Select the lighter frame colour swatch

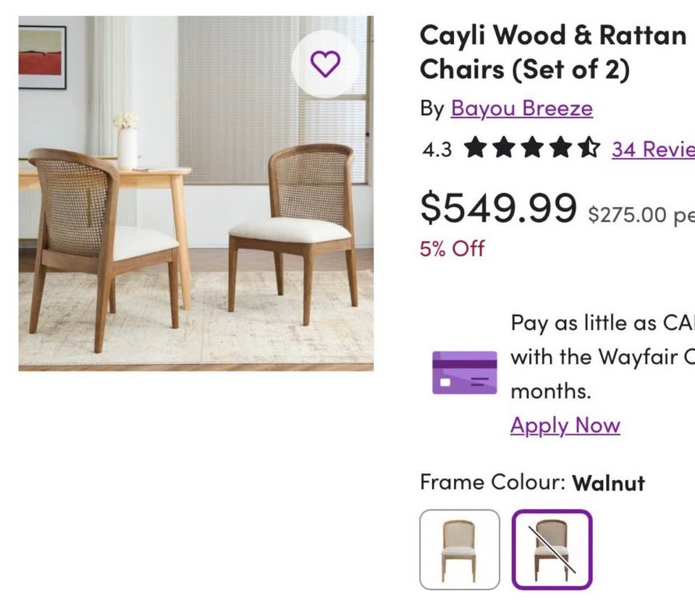click(460, 549)
